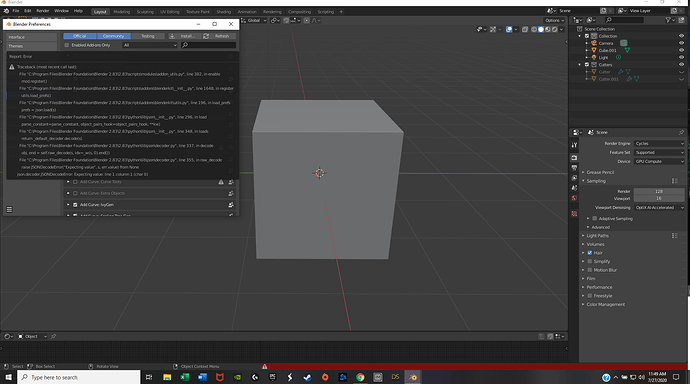This screenshot has width=690, height=384.
Task: Open the Active Tool properties tab icon
Action: coord(574,145)
